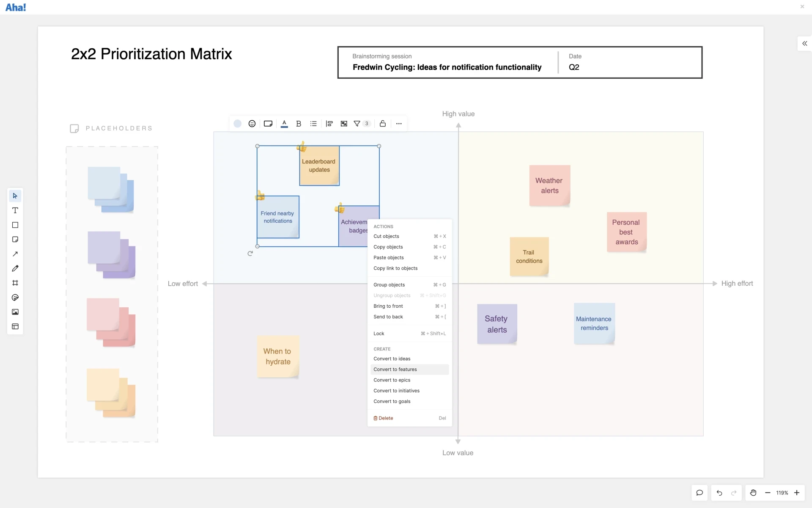
Task: Select the Text tool in sidebar
Action: click(15, 210)
